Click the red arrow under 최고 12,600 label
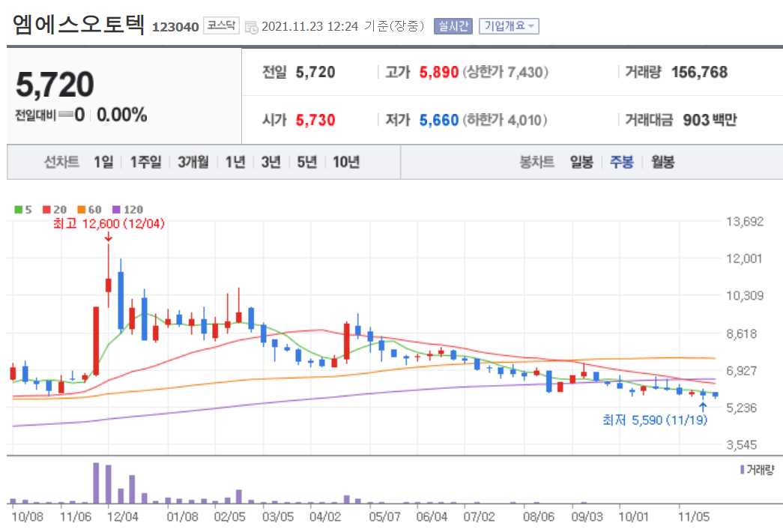The height and width of the screenshot is (532, 783). (109, 236)
